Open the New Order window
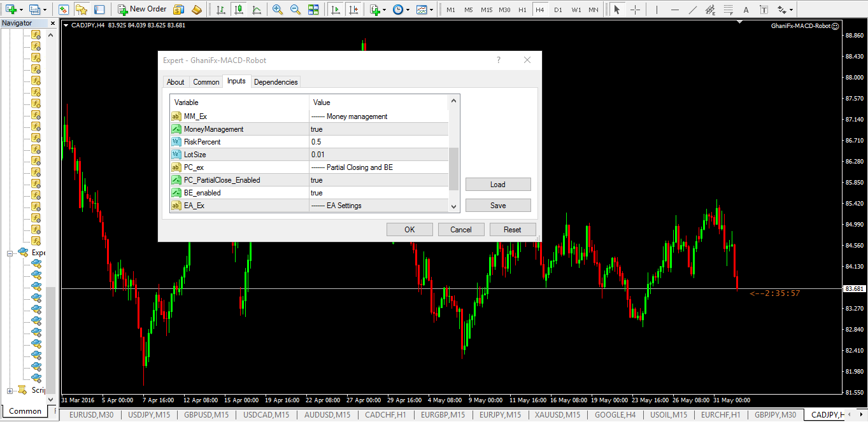 coord(141,9)
